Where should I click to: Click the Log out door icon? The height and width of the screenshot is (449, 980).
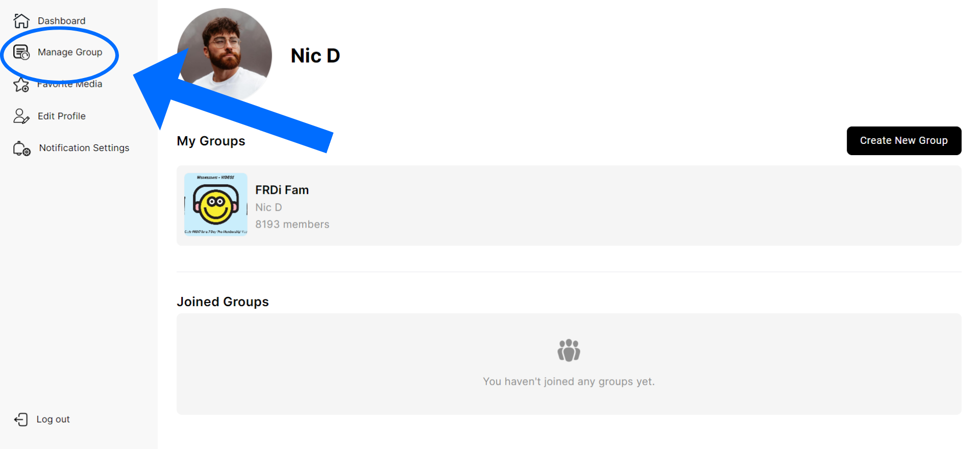[21, 419]
